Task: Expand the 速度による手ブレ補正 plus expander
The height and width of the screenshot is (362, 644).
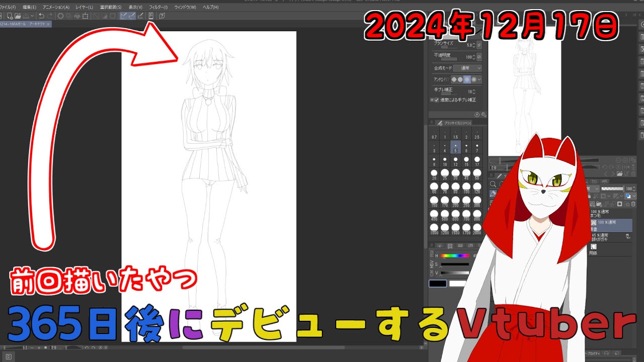Action: [x=432, y=100]
